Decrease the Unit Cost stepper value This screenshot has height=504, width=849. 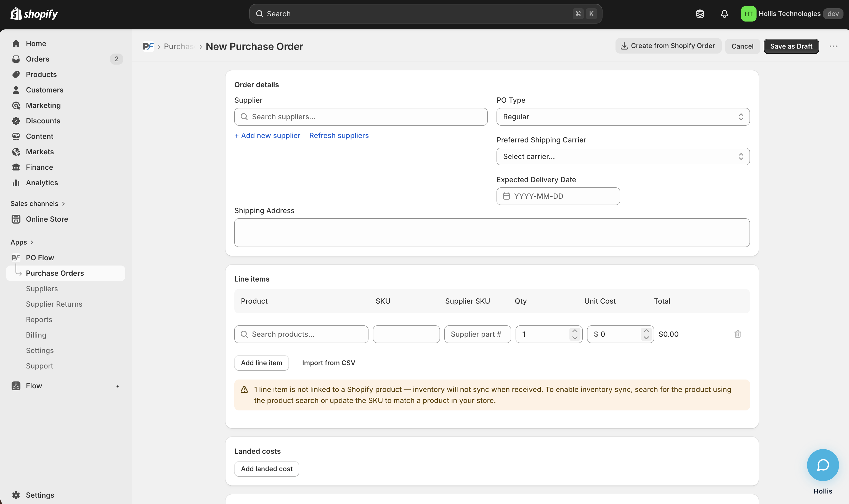[x=646, y=338]
